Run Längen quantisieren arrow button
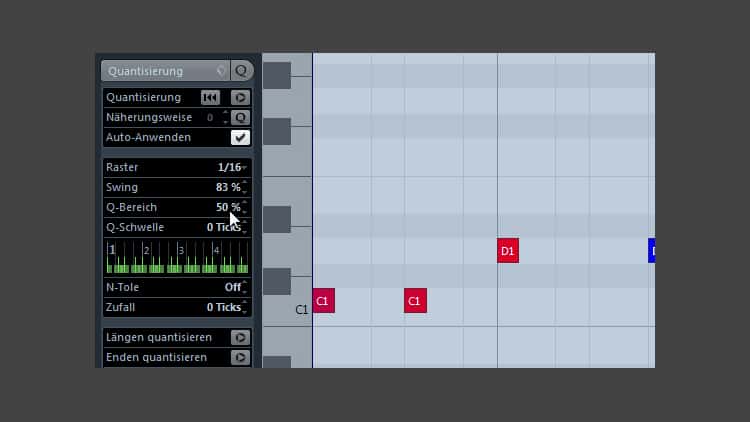 pyautogui.click(x=240, y=338)
